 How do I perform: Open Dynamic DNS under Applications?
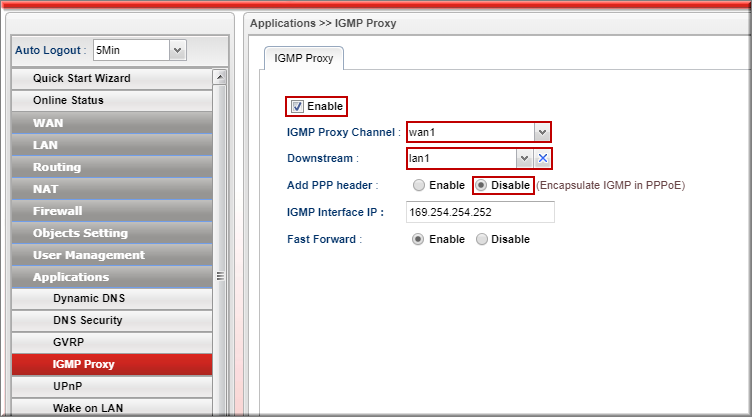(110, 298)
